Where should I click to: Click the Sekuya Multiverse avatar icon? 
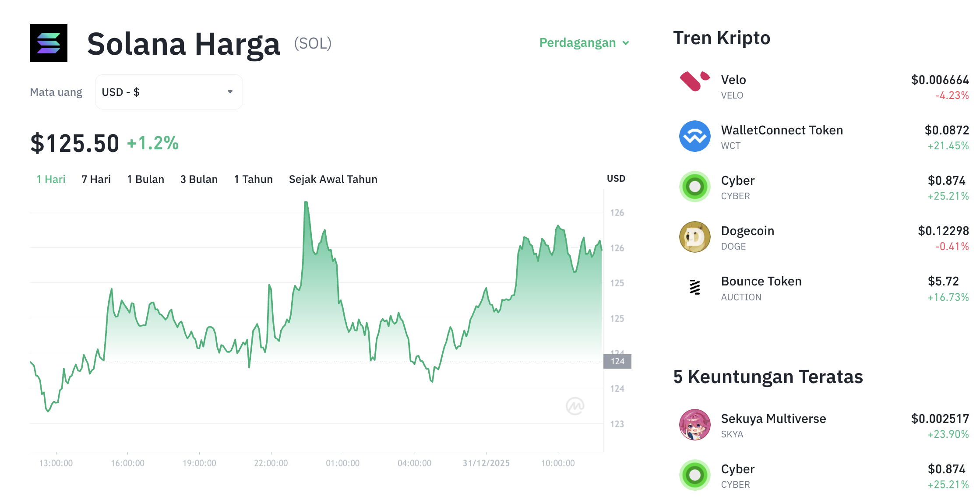point(694,425)
